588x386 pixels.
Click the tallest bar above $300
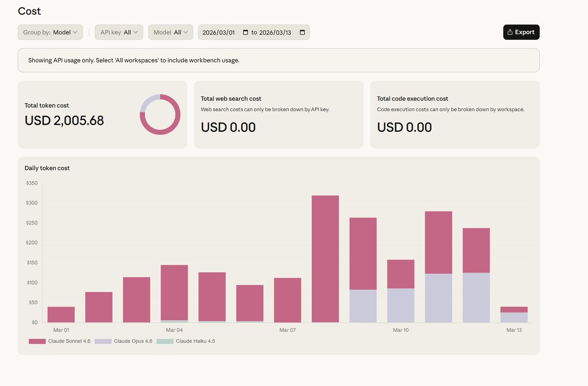coord(325,259)
